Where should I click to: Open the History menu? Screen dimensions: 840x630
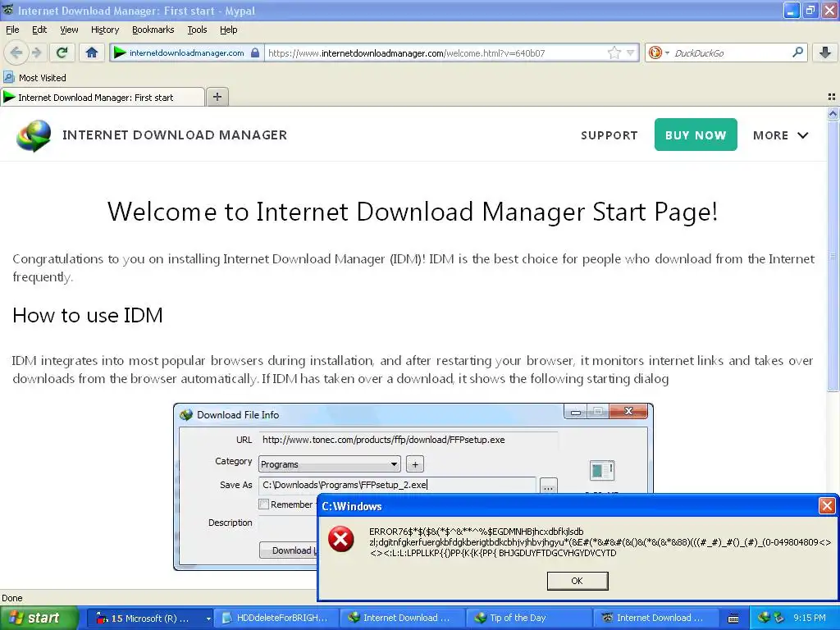(105, 30)
